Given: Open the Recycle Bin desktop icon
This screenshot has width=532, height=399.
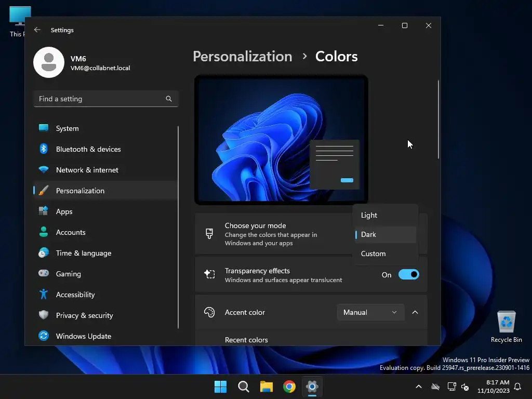Looking at the screenshot, I should click(506, 327).
